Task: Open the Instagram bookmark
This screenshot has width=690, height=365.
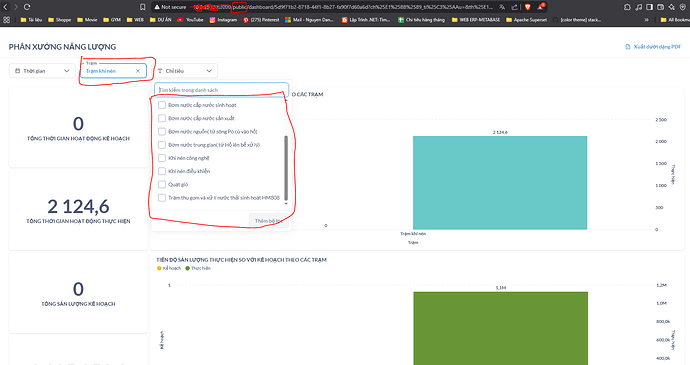Action: pyautogui.click(x=223, y=20)
